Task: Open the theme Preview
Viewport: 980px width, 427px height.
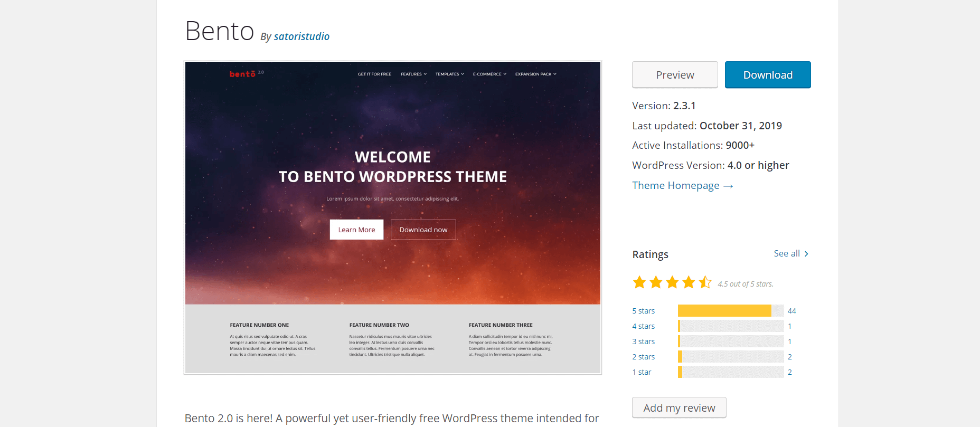Action: 675,75
